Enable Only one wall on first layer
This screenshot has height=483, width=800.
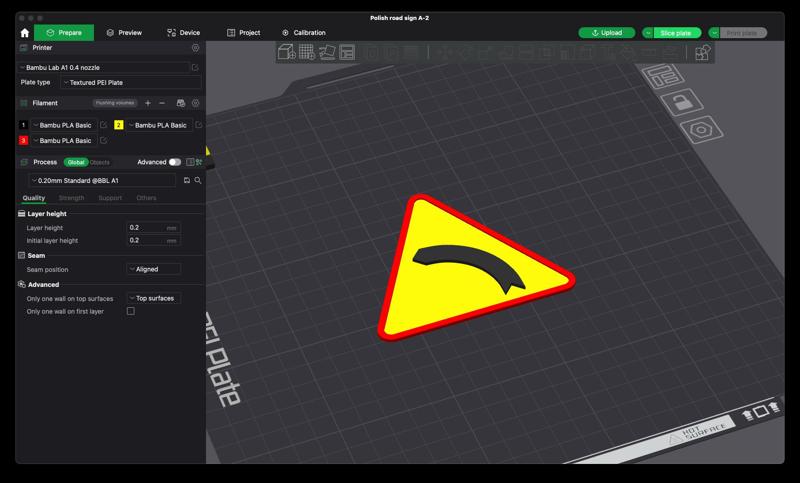point(130,311)
